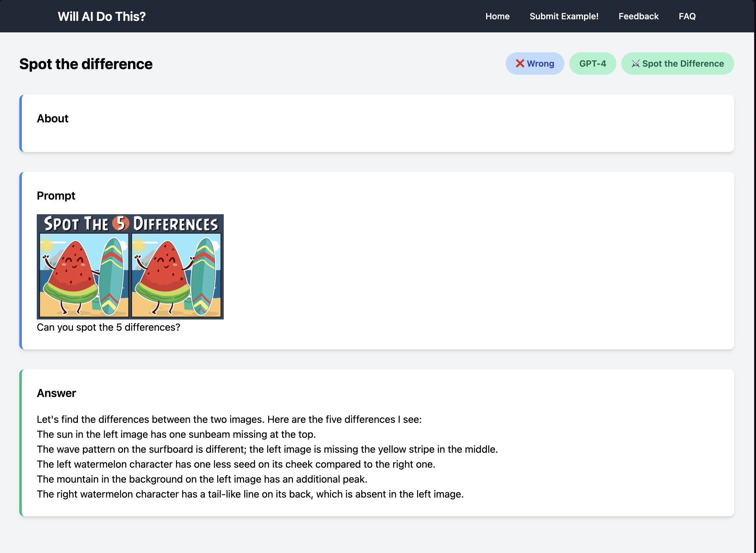Click the Will AI Do This? site title
The image size is (756, 553).
tap(102, 17)
